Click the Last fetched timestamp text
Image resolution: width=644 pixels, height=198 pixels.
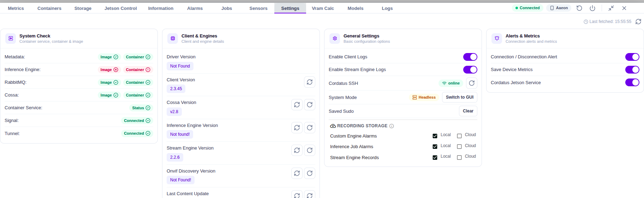(x=610, y=22)
